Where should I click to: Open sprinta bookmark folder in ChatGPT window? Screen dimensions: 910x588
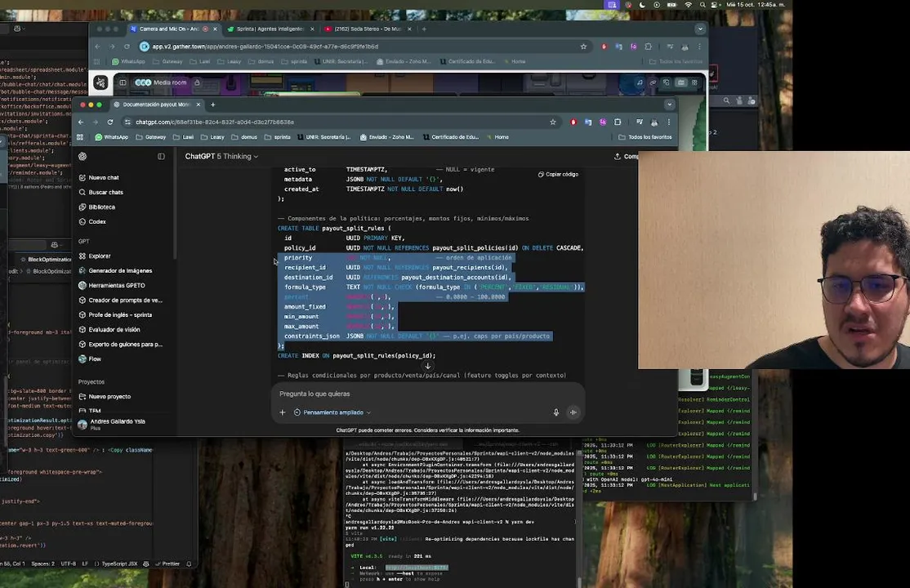(x=278, y=137)
